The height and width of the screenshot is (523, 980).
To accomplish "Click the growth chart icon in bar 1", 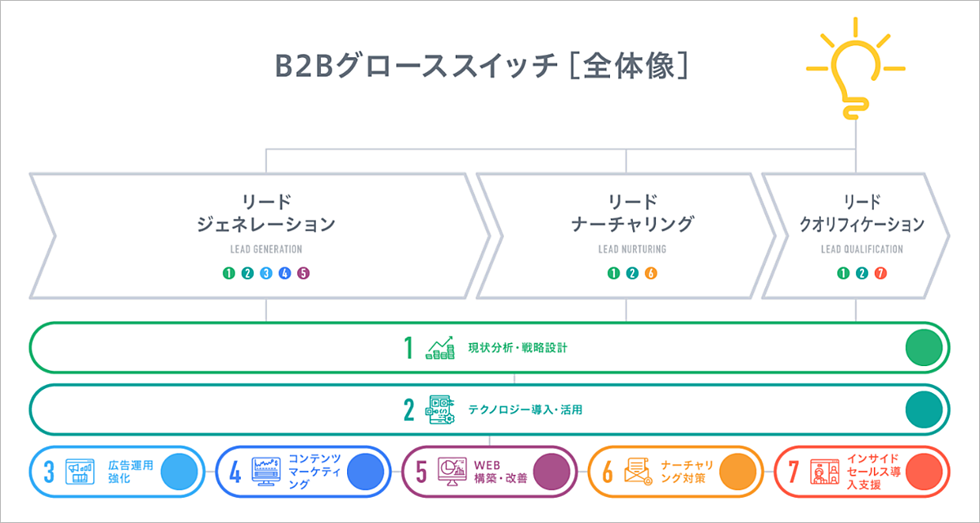I will (x=440, y=348).
